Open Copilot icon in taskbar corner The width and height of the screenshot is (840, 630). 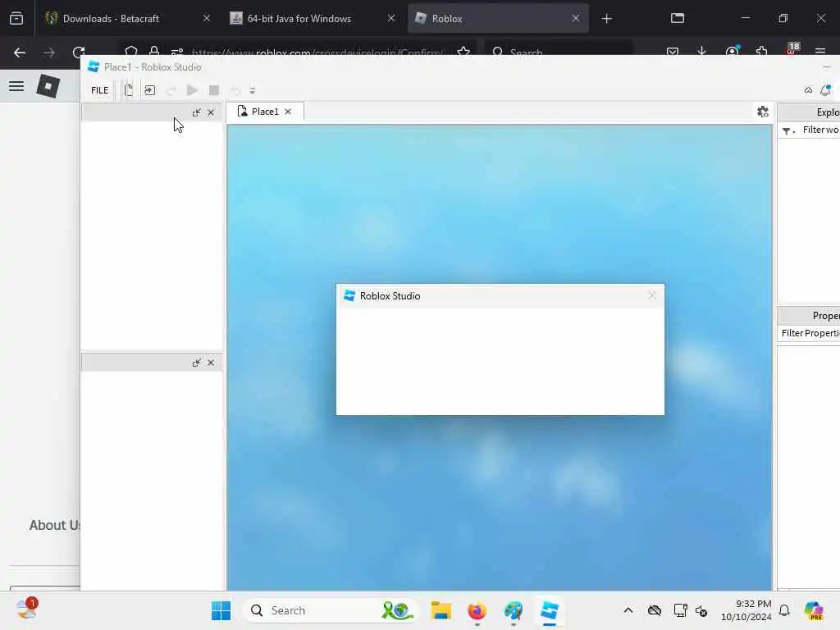(814, 610)
